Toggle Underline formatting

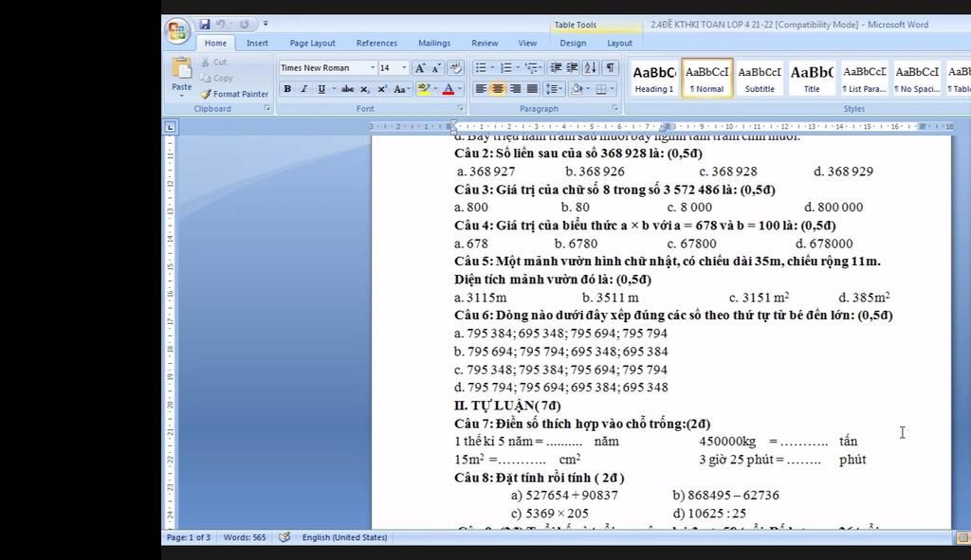321,89
